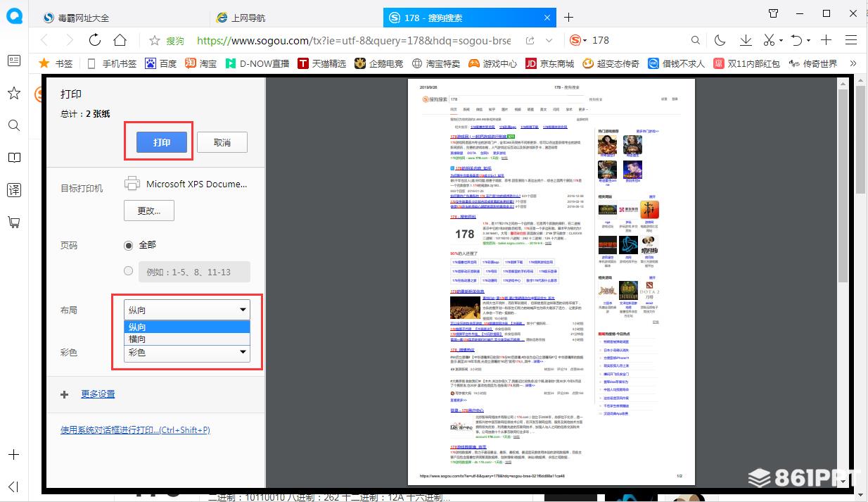
Task: Open the scissors screenshot tool
Action: 770,40
